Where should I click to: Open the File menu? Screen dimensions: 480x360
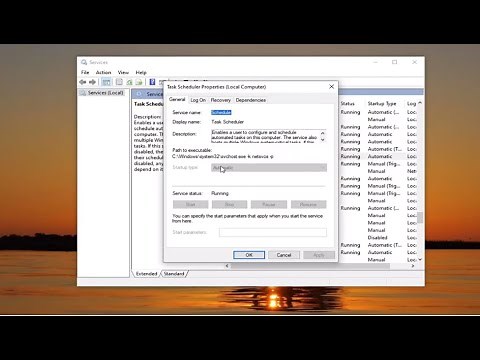pyautogui.click(x=85, y=72)
